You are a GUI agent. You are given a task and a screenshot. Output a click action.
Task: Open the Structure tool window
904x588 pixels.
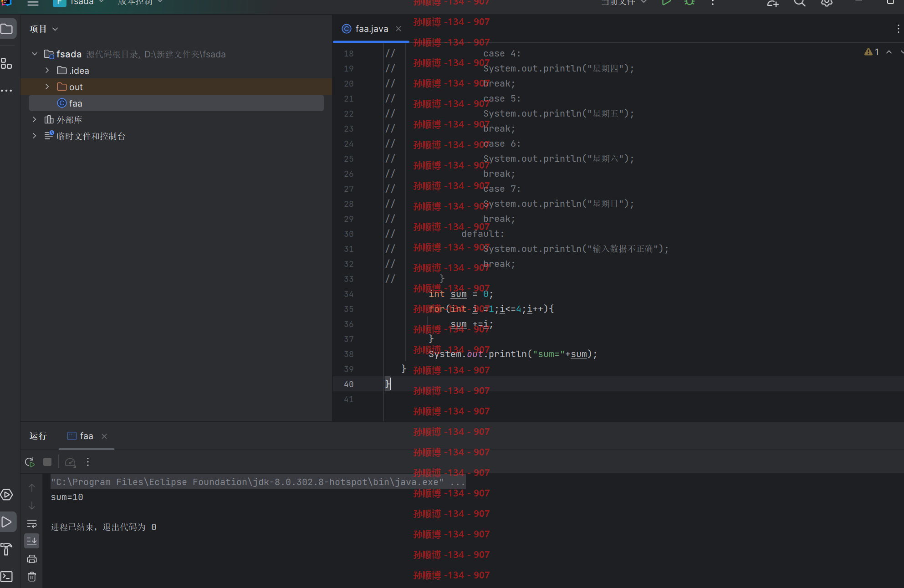tap(6, 63)
